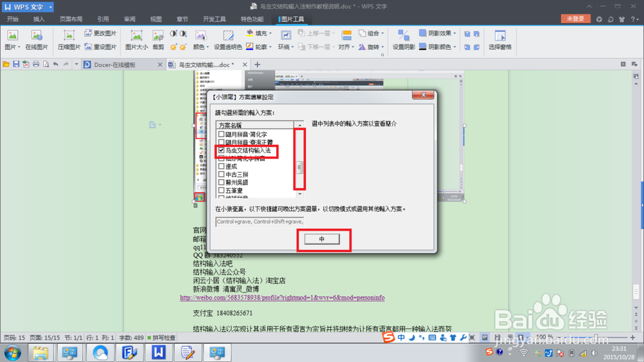Viewport: 644px width, 362px height.
Task: Click Set Transparent Color (设置透明色)
Action: [228, 40]
